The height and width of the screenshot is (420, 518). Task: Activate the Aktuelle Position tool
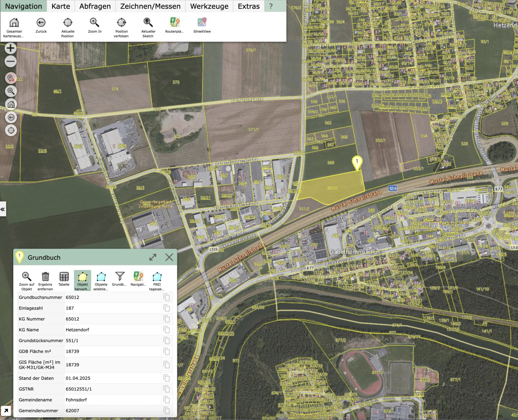(x=68, y=23)
